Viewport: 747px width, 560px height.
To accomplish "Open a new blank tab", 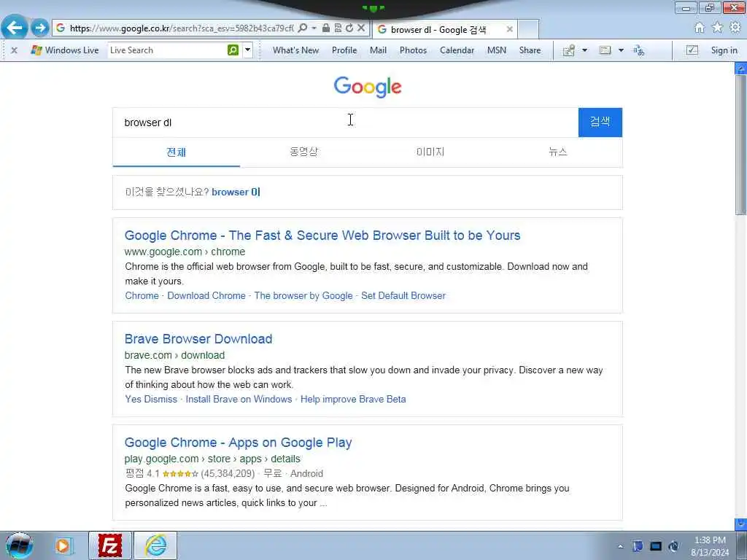I will click(x=528, y=29).
